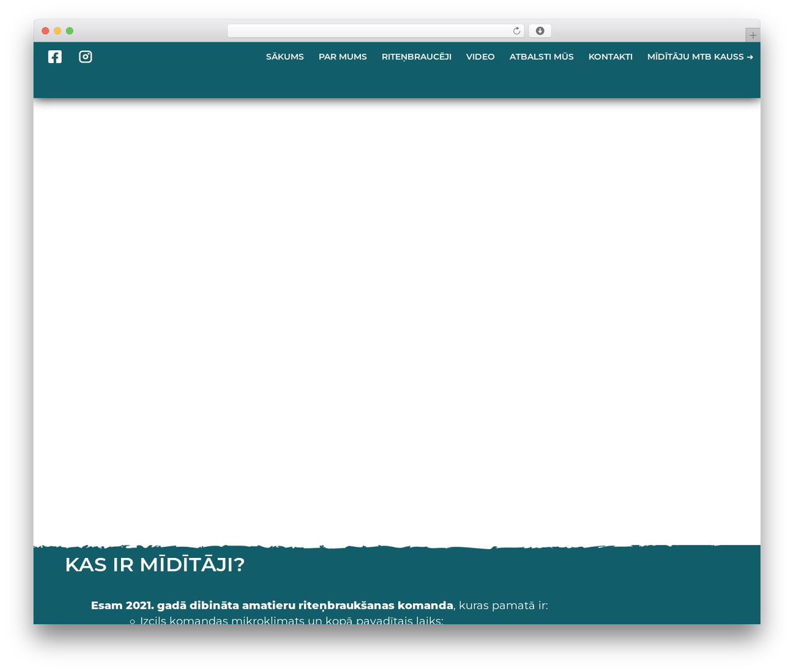Open the KONTAKTI page
Screen dimensions: 794x672
(x=610, y=57)
